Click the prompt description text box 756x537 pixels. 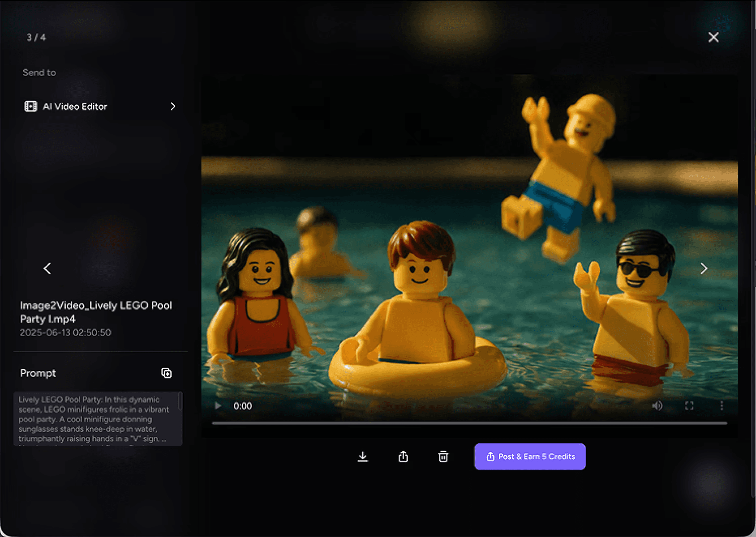[98, 419]
